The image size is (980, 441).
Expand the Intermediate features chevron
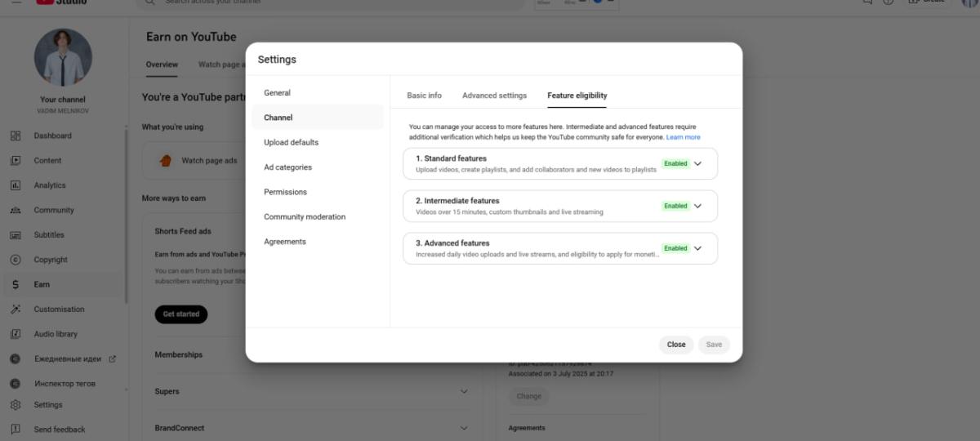[697, 206]
